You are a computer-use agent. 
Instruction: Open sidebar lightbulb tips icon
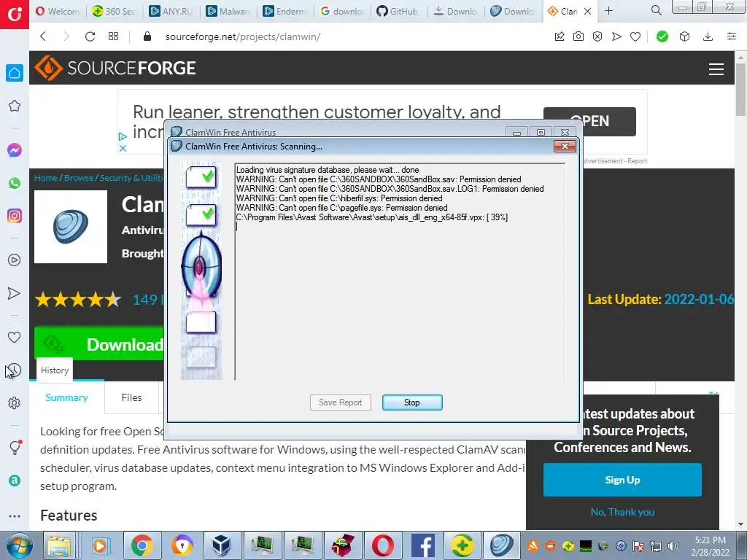[15, 447]
